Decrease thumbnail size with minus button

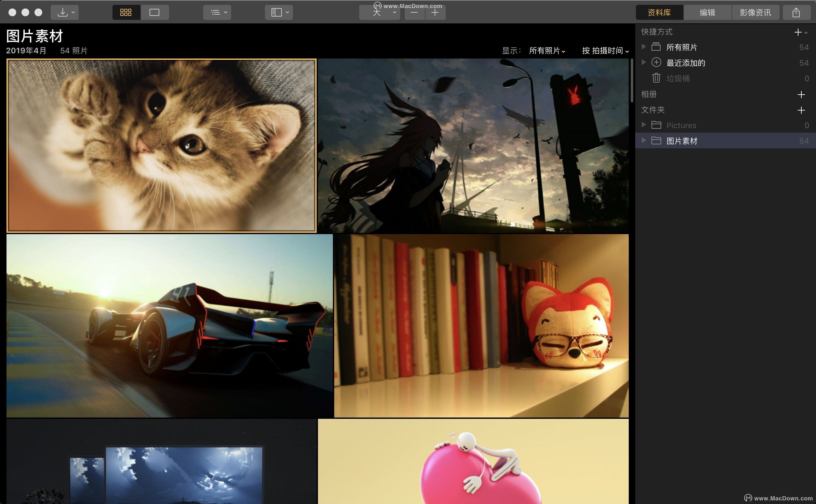coord(415,12)
